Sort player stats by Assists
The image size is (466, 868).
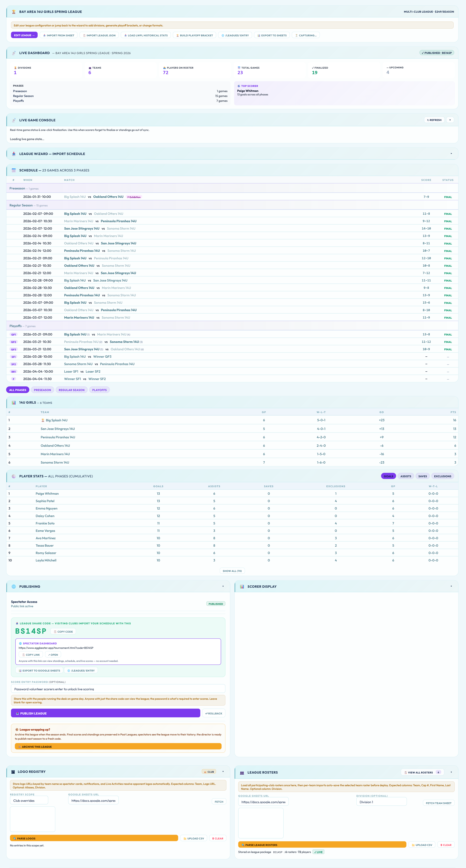click(x=406, y=476)
